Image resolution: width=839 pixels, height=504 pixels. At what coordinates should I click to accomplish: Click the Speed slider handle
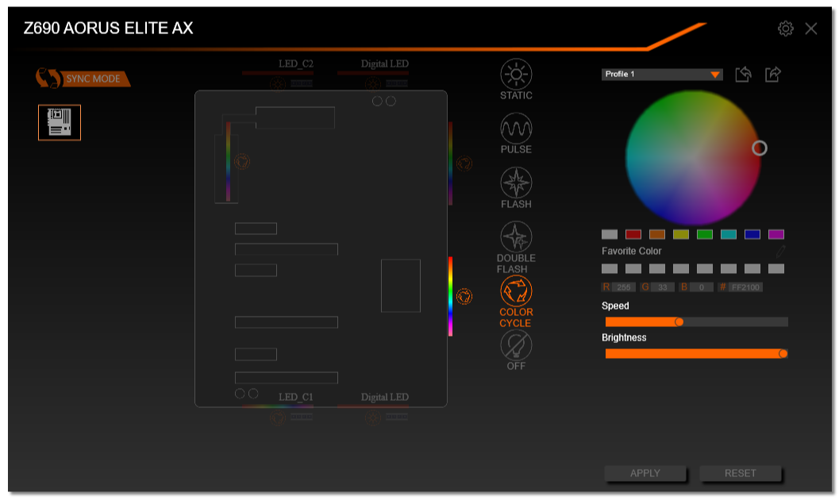coord(679,322)
